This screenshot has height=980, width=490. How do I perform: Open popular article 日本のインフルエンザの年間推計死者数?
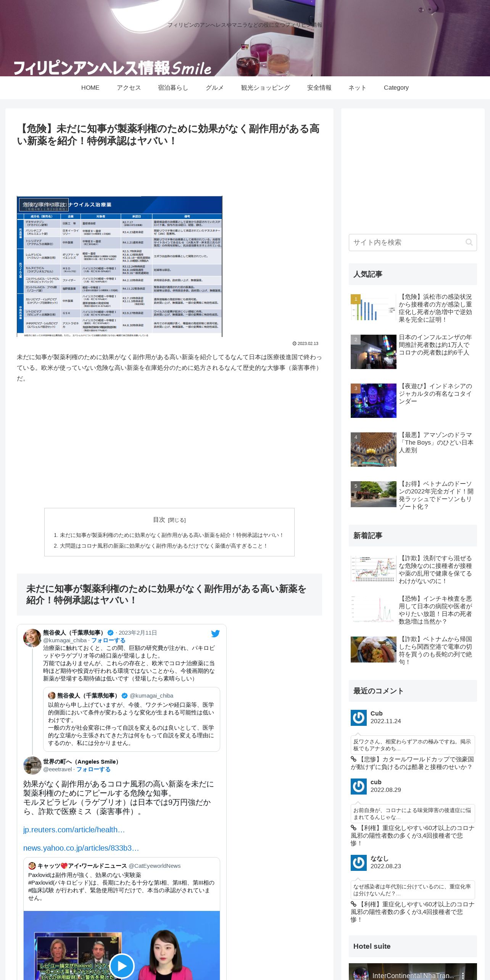click(x=435, y=345)
